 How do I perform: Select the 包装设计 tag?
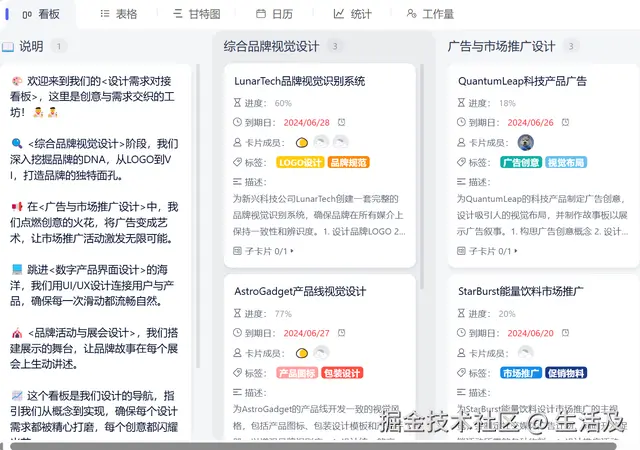point(342,373)
